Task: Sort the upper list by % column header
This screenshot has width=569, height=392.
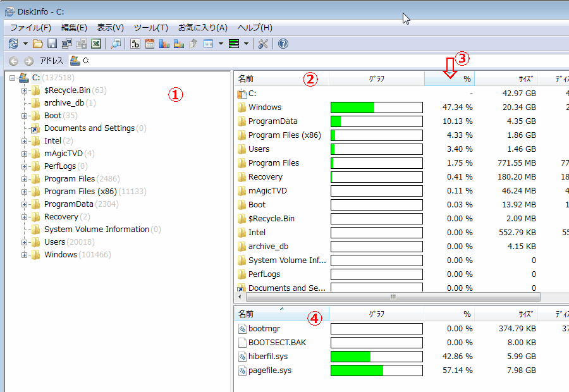Action: [x=449, y=79]
